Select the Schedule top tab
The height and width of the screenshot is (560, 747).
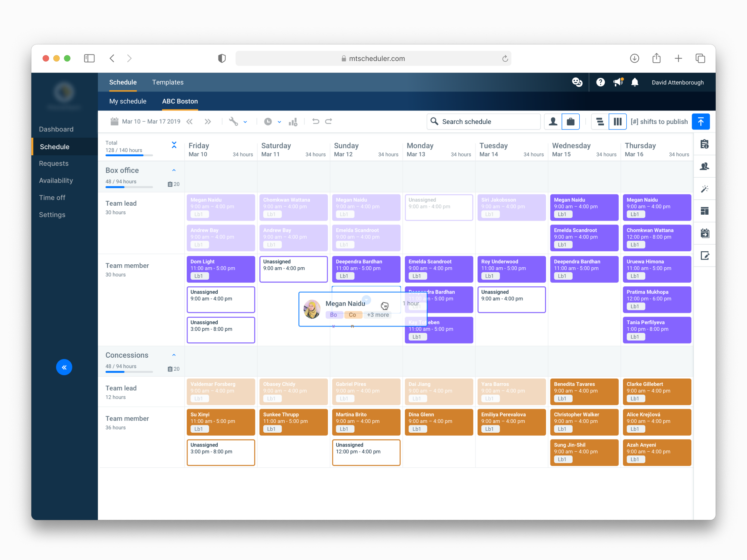point(123,82)
